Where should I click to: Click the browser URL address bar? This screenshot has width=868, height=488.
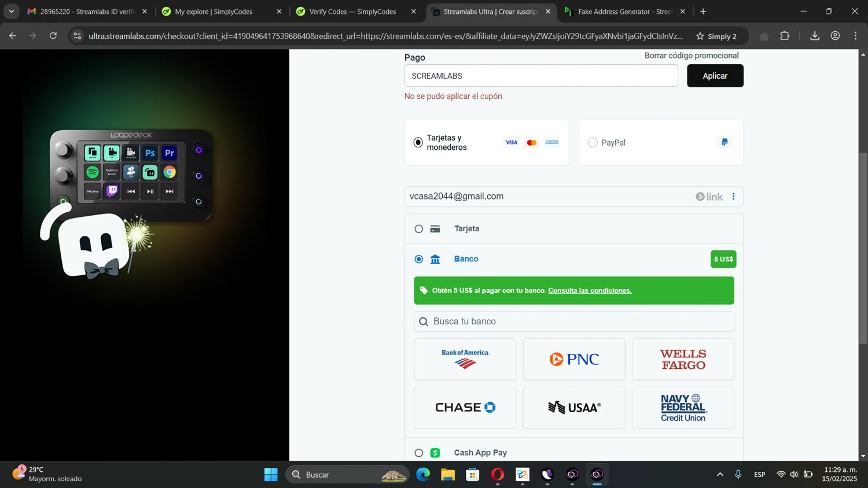point(385,36)
